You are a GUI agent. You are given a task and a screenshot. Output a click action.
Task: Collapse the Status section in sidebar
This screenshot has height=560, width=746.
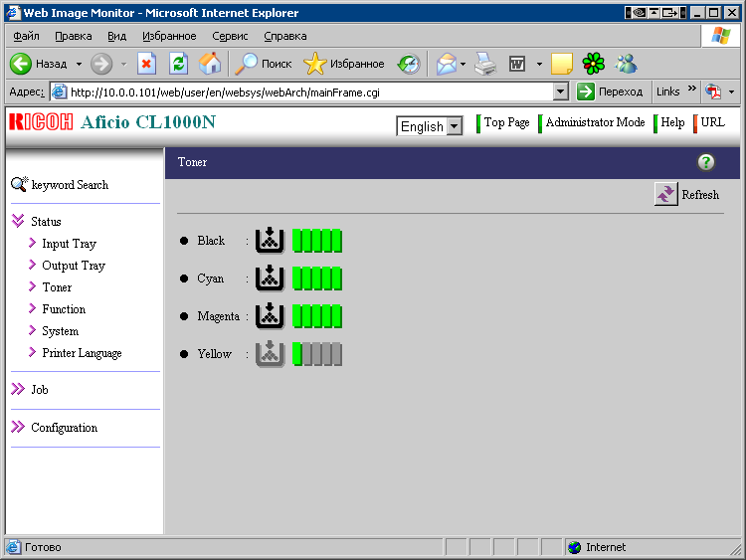tap(18, 221)
